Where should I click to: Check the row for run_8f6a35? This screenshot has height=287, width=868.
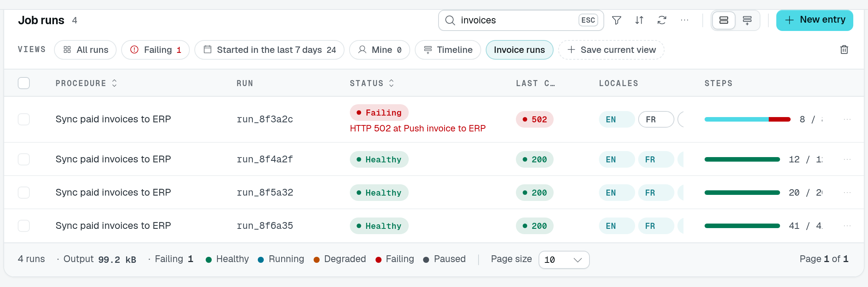(x=24, y=226)
